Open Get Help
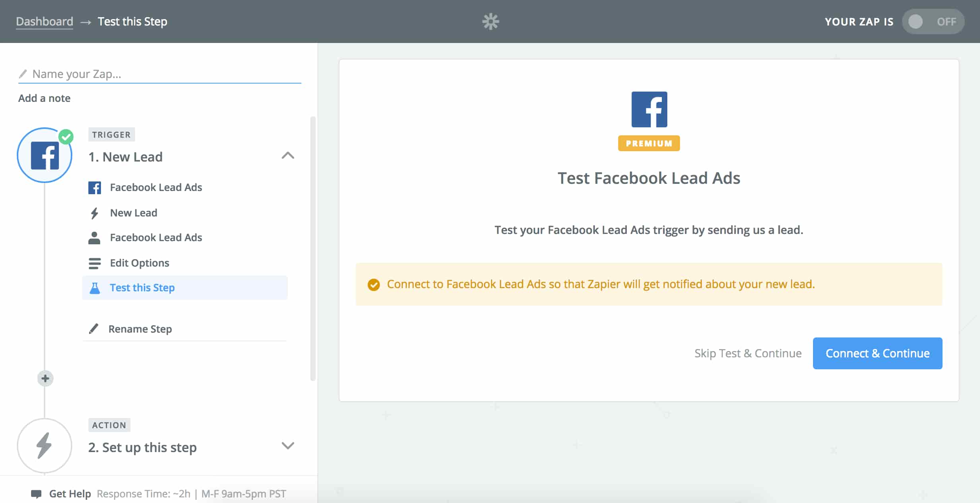The width and height of the screenshot is (980, 503). point(70,494)
